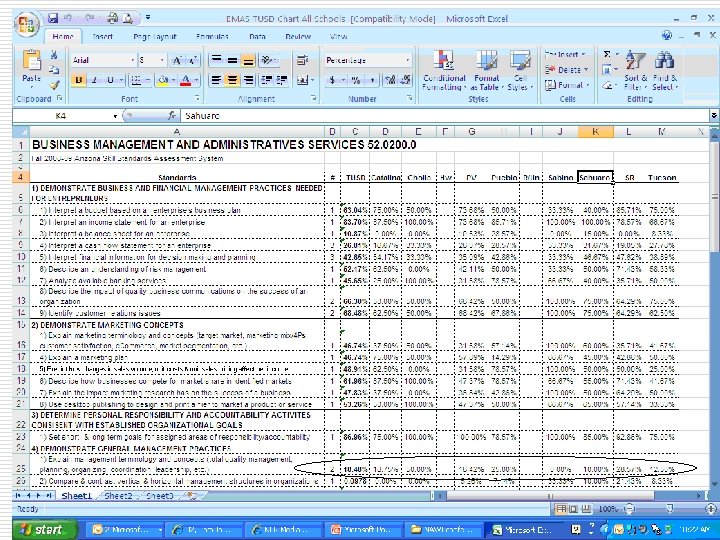This screenshot has width=720, height=540.
Task: Apply percent style to cells
Action: (356, 80)
